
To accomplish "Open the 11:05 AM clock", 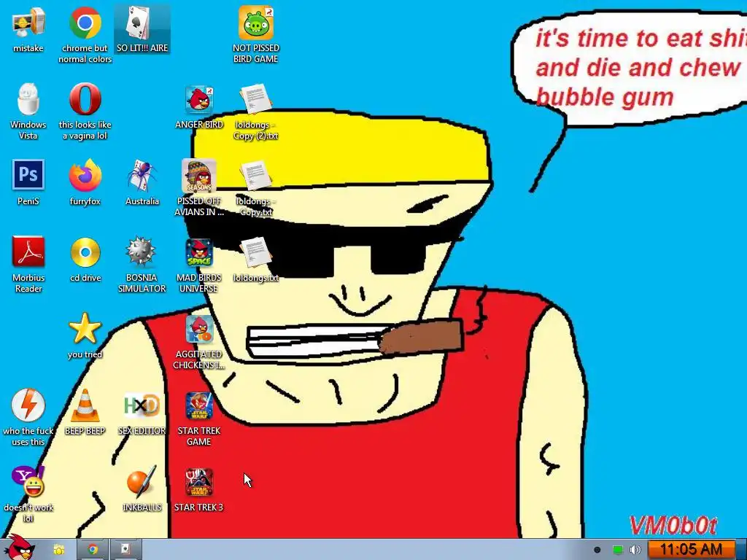I will pos(691,550).
